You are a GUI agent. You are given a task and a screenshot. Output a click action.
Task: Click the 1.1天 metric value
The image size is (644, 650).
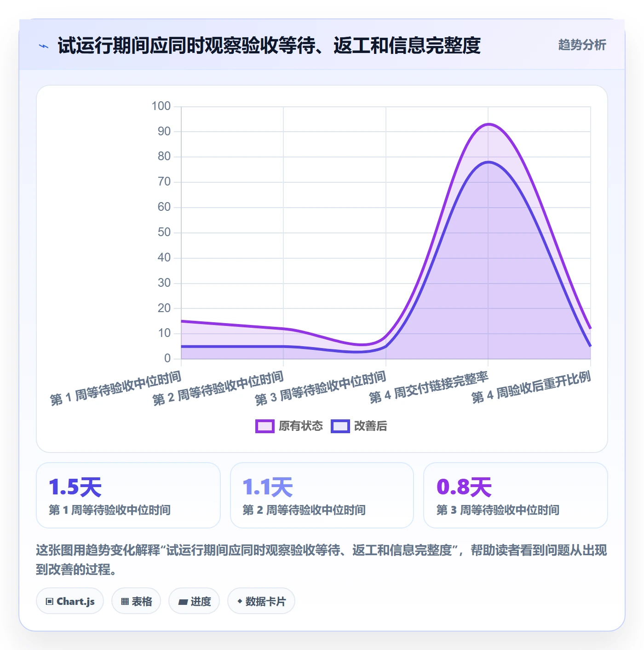pos(268,487)
